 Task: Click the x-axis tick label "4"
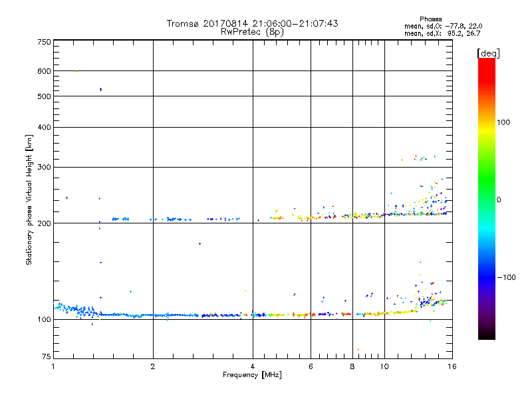[x=253, y=366]
